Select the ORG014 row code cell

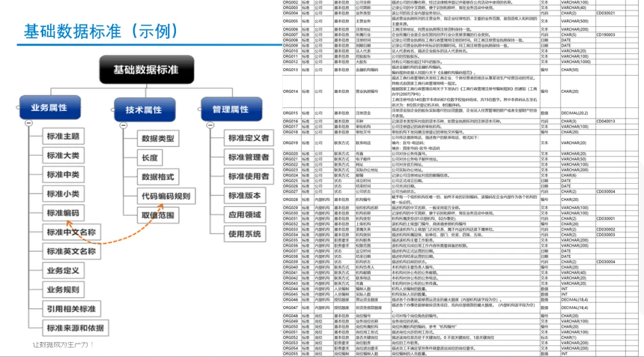(x=290, y=91)
